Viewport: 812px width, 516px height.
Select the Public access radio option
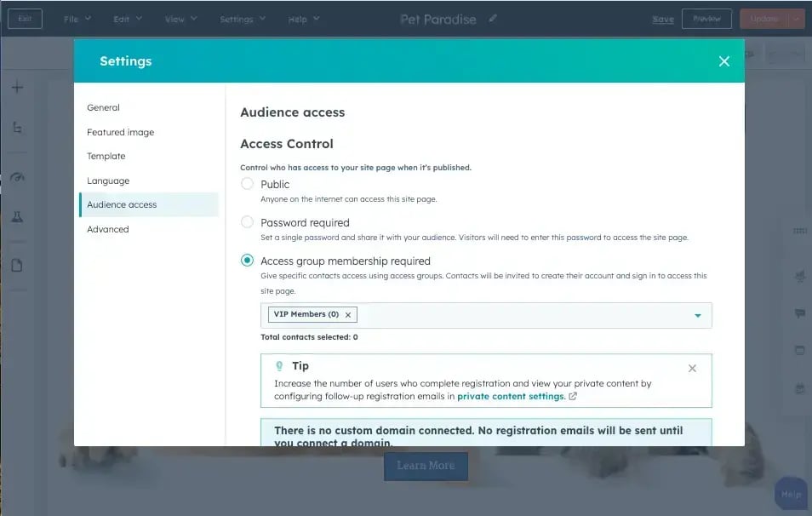(x=247, y=183)
